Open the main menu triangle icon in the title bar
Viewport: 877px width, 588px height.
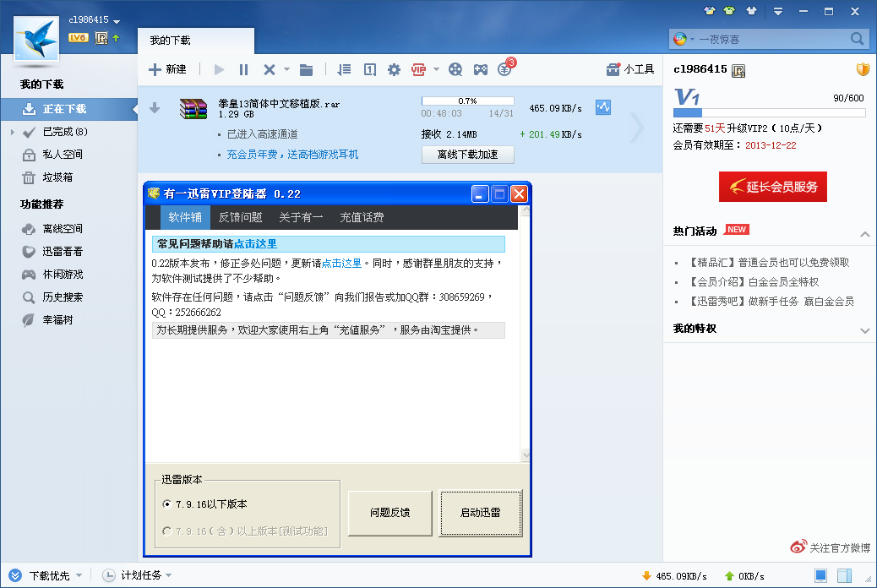(x=778, y=11)
